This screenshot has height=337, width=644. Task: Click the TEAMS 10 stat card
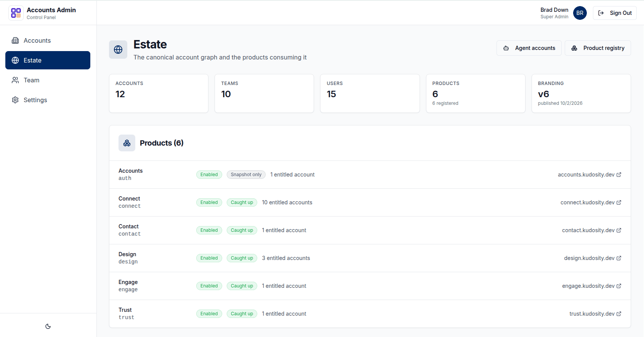pos(264,93)
